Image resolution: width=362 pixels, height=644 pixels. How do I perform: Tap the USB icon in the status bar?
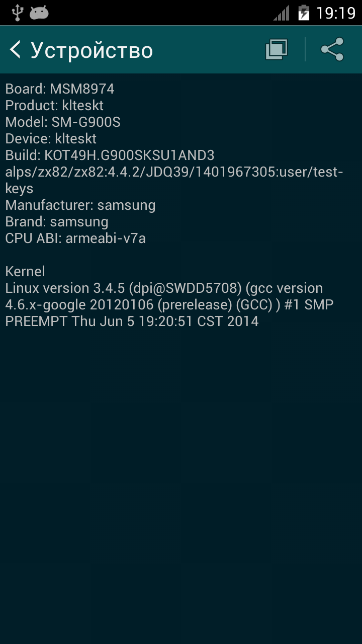pyautogui.click(x=17, y=12)
